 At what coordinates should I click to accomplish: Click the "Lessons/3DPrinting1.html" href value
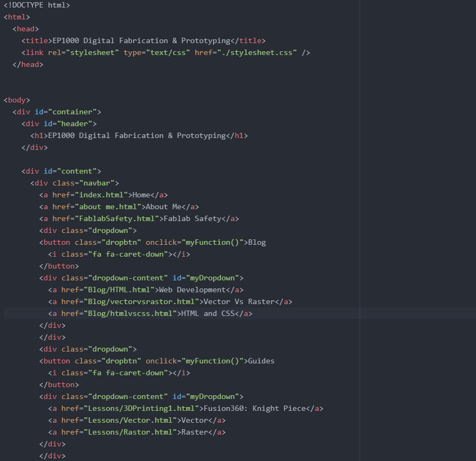click(141, 408)
